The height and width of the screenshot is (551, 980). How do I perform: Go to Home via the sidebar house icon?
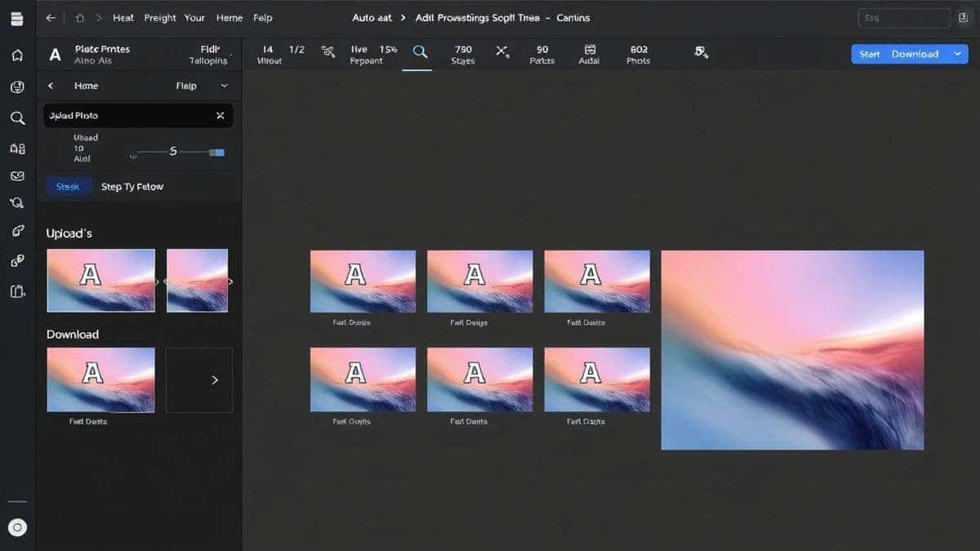pos(17,56)
